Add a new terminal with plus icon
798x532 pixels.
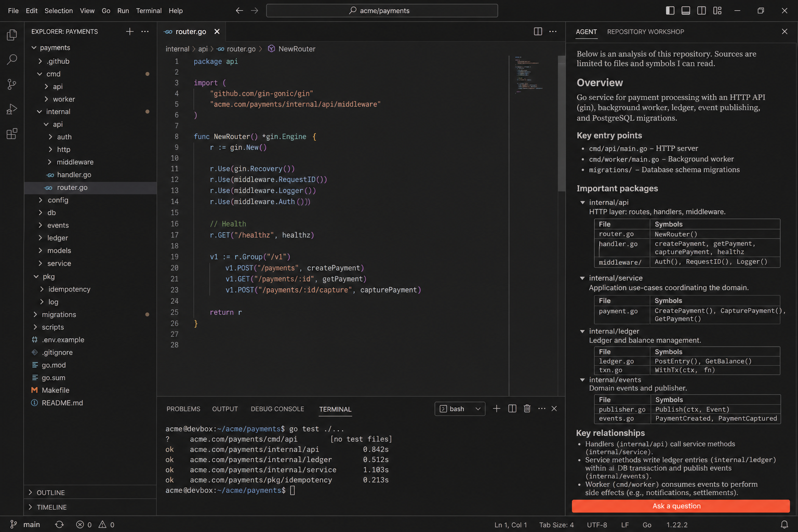click(x=497, y=409)
